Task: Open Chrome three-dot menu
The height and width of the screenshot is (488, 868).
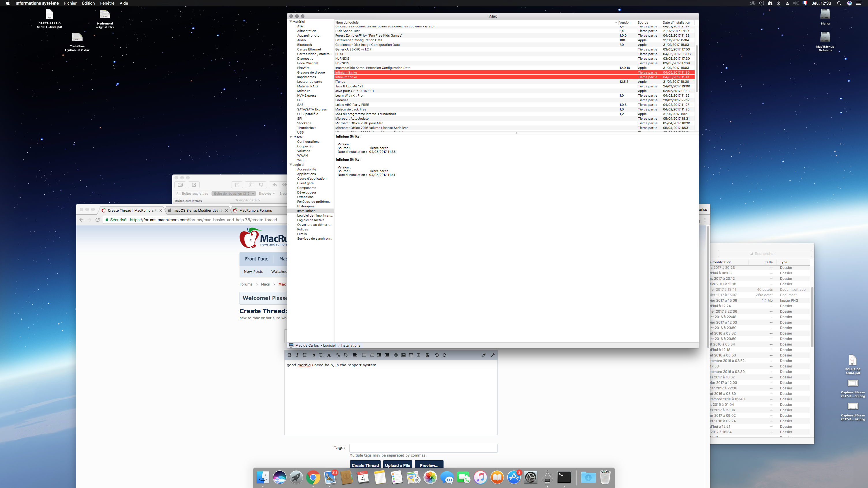Action: point(705,219)
